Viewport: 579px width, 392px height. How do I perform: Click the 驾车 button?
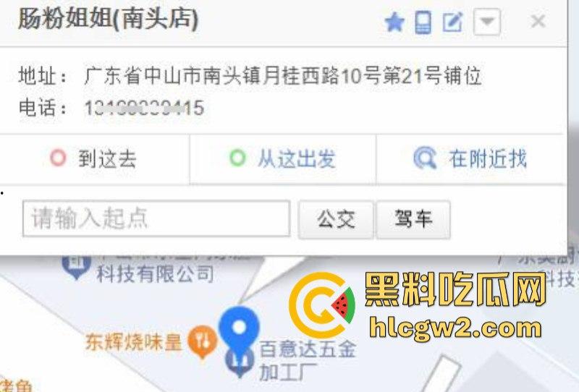click(413, 220)
